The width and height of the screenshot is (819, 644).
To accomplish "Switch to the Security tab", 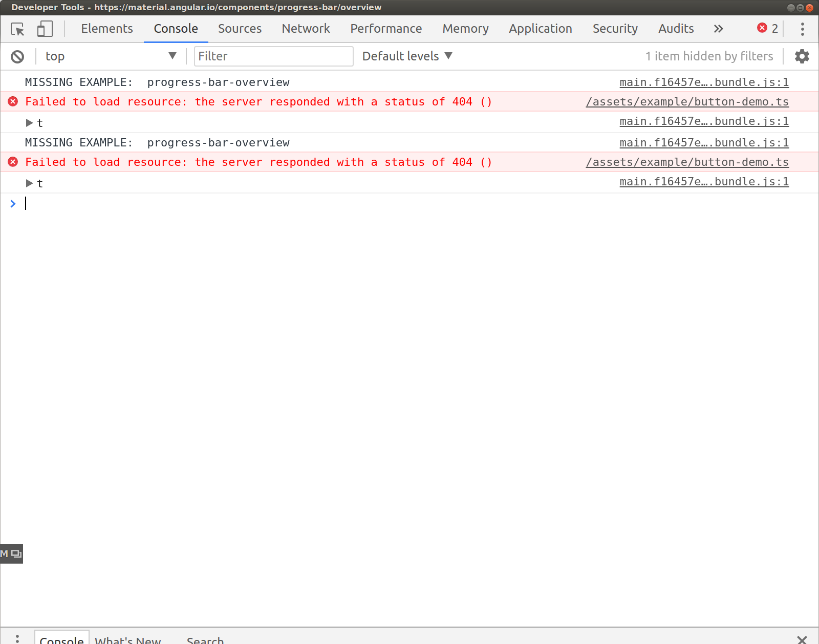I will (615, 29).
